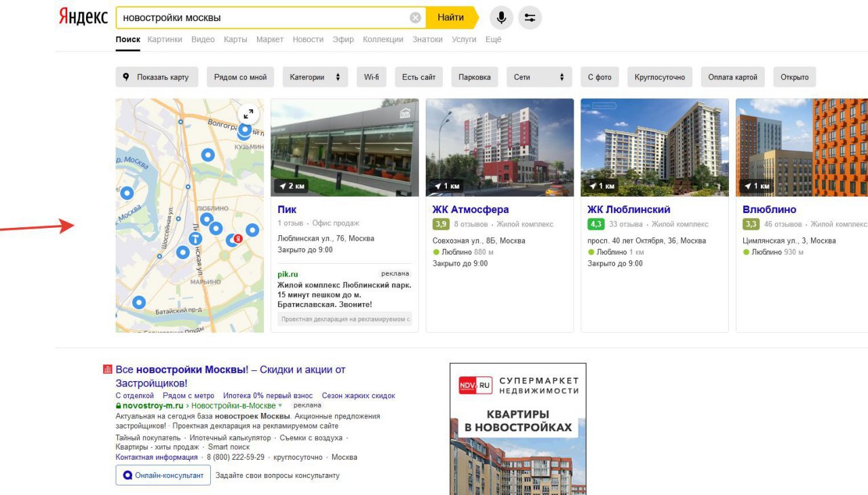Open the Коллекции tab
Image resolution: width=868 pixels, height=495 pixels.
pos(383,39)
